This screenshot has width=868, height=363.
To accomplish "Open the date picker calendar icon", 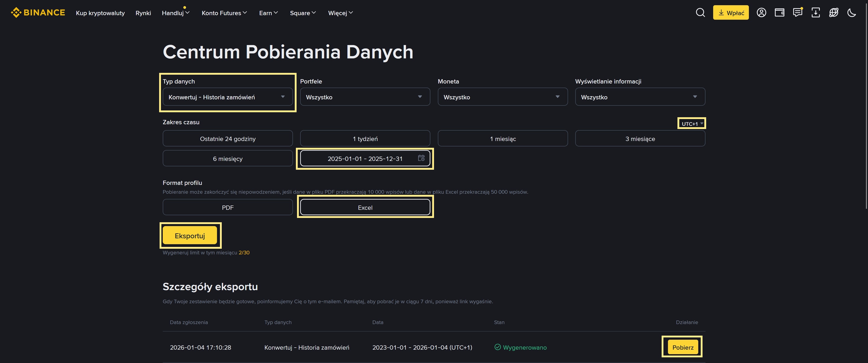I will pyautogui.click(x=421, y=158).
